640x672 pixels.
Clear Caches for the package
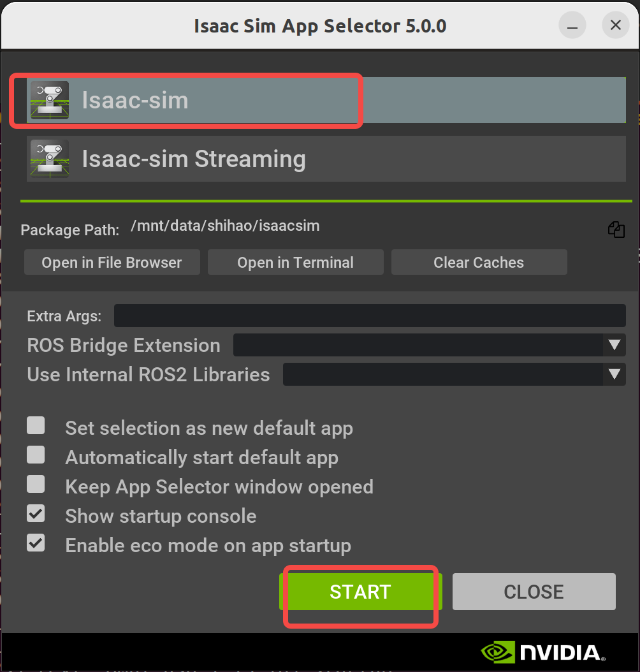(x=479, y=262)
